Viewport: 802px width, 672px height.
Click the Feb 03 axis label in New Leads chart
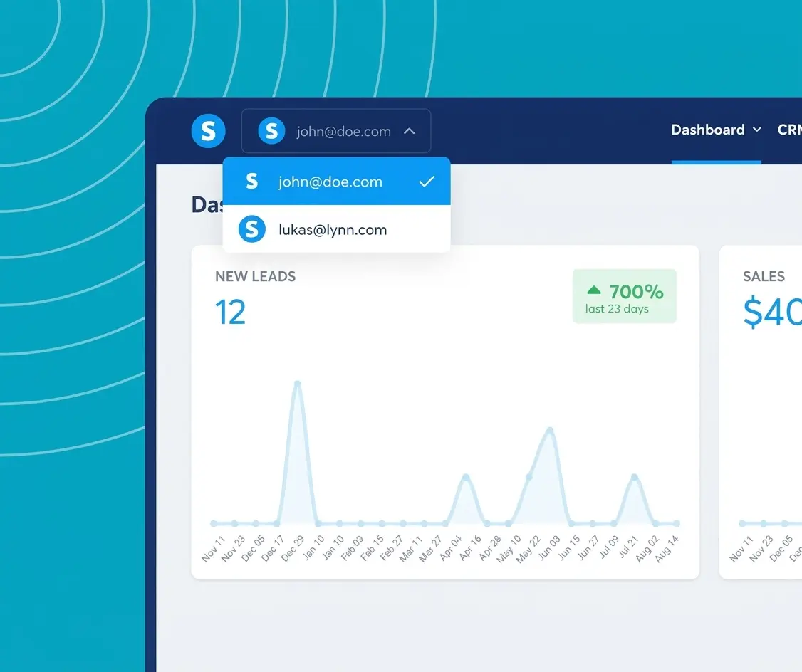point(352,549)
